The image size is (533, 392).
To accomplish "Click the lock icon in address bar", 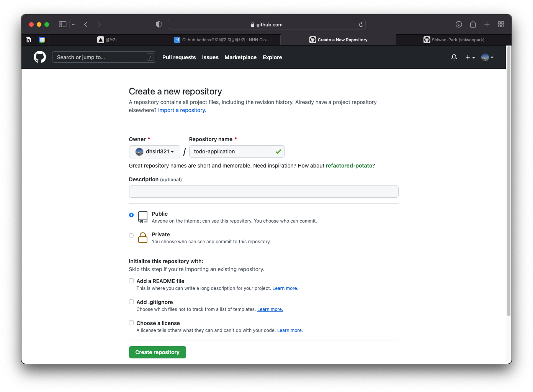I will tap(253, 24).
